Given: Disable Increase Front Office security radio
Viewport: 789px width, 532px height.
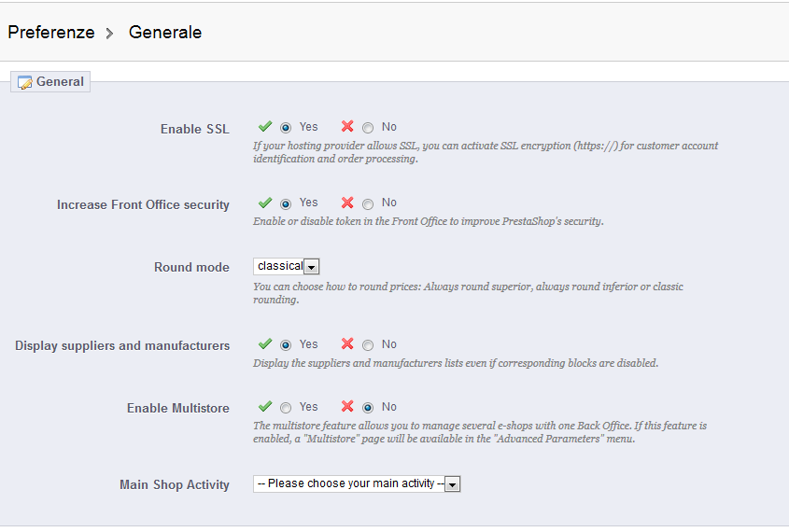Looking at the screenshot, I should click(x=368, y=203).
